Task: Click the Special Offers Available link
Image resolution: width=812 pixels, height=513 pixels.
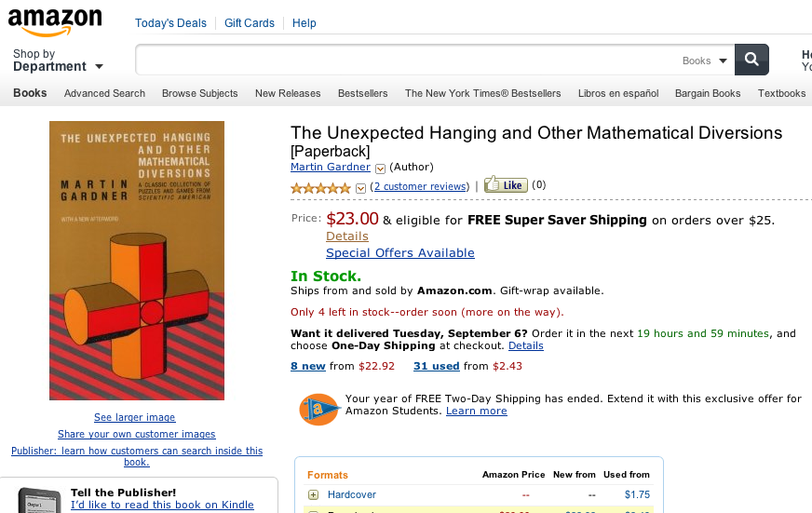Action: pyautogui.click(x=399, y=253)
